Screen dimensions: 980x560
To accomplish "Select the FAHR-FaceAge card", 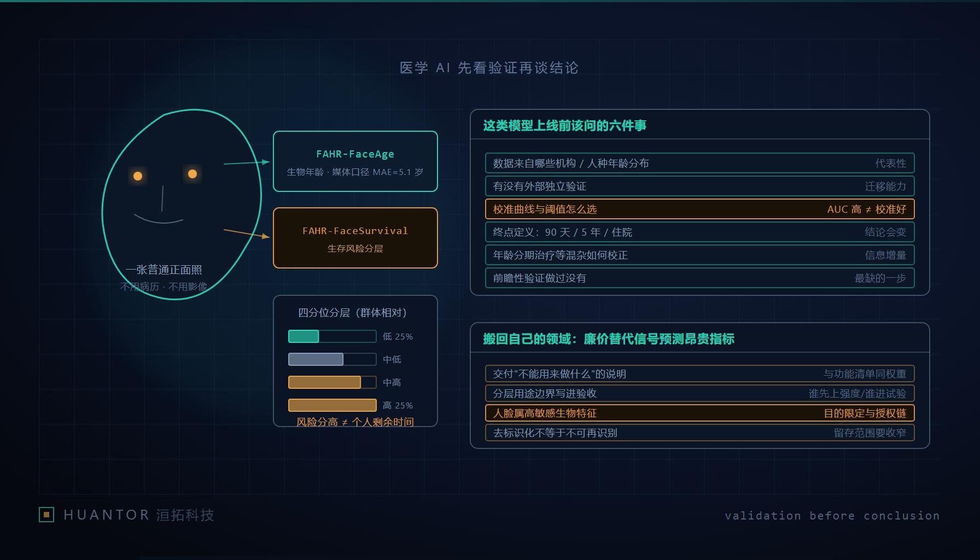I will (x=355, y=161).
